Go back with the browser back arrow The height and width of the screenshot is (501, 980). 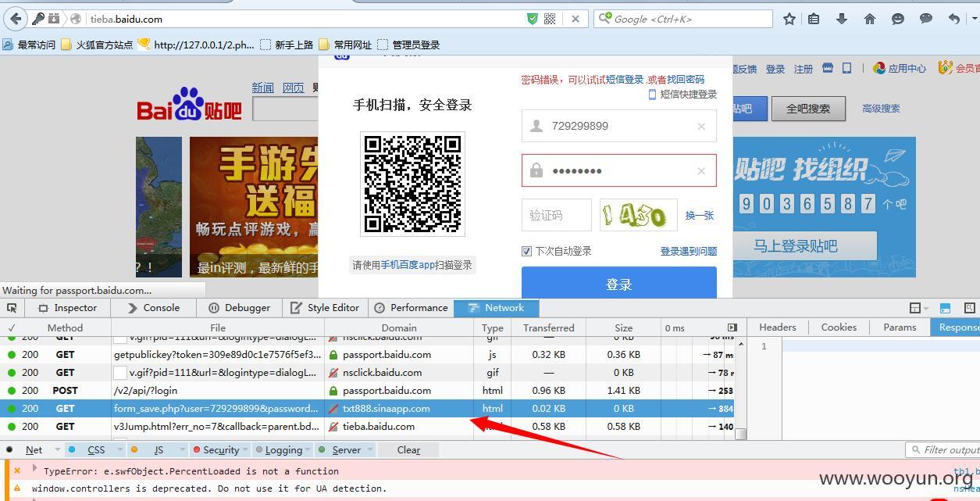[15, 19]
